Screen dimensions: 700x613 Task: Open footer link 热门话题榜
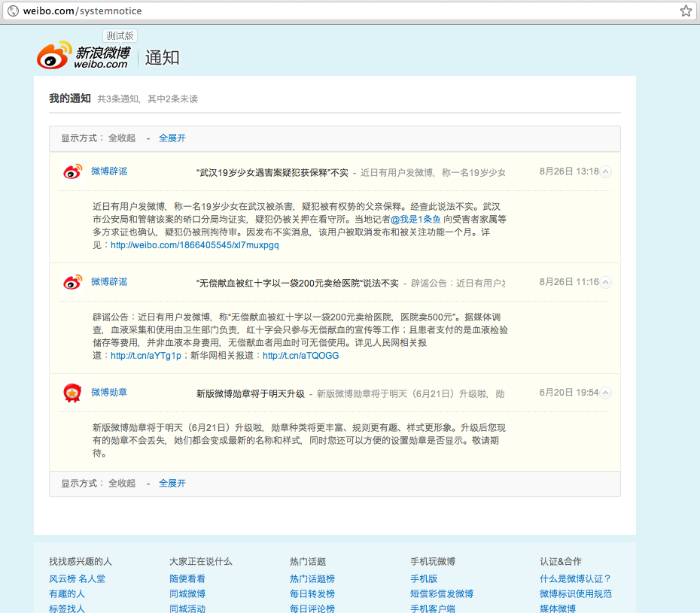tap(312, 579)
